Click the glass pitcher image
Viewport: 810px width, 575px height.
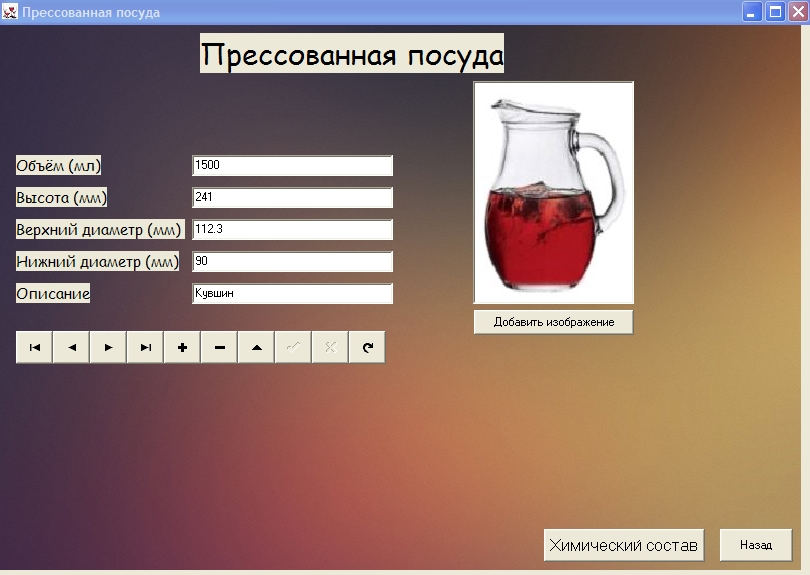(x=554, y=193)
